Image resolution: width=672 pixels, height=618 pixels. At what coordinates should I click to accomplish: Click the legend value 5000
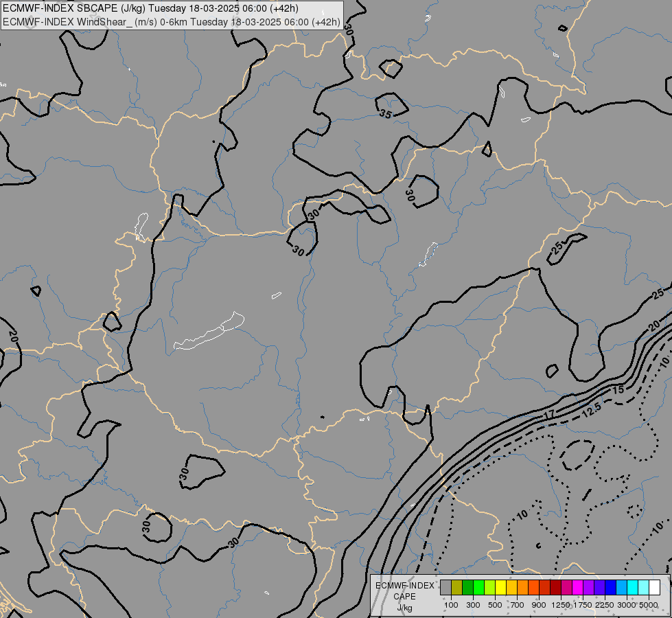tap(649, 605)
